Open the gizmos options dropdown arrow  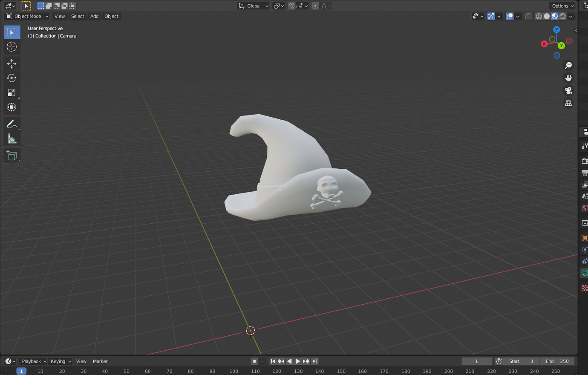(x=499, y=16)
